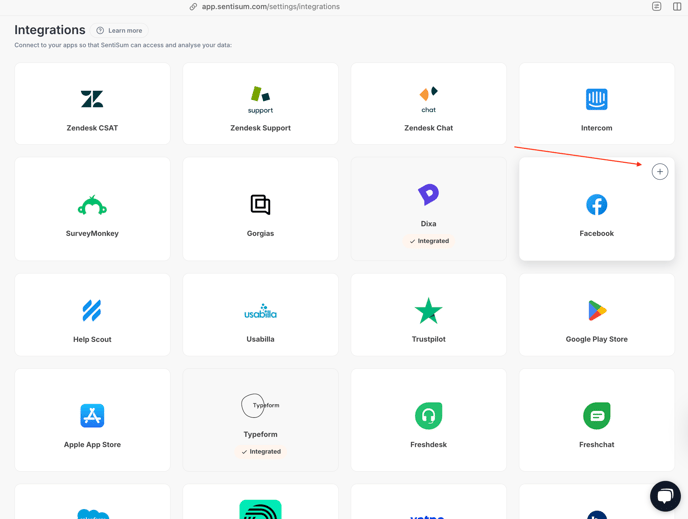This screenshot has width=688, height=519.
Task: Click the Dixa logo icon
Action: pos(428,194)
